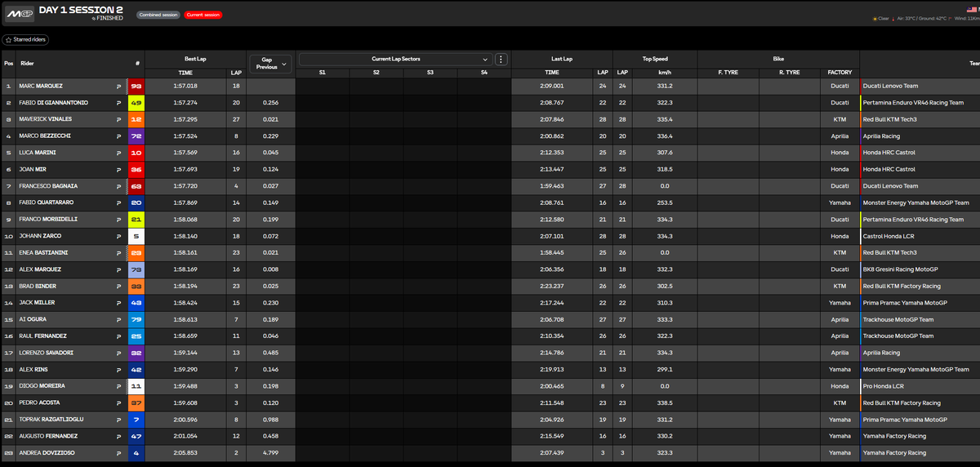The image size is (980, 467).
Task: Click the blue number 20 badge
Action: tap(136, 202)
